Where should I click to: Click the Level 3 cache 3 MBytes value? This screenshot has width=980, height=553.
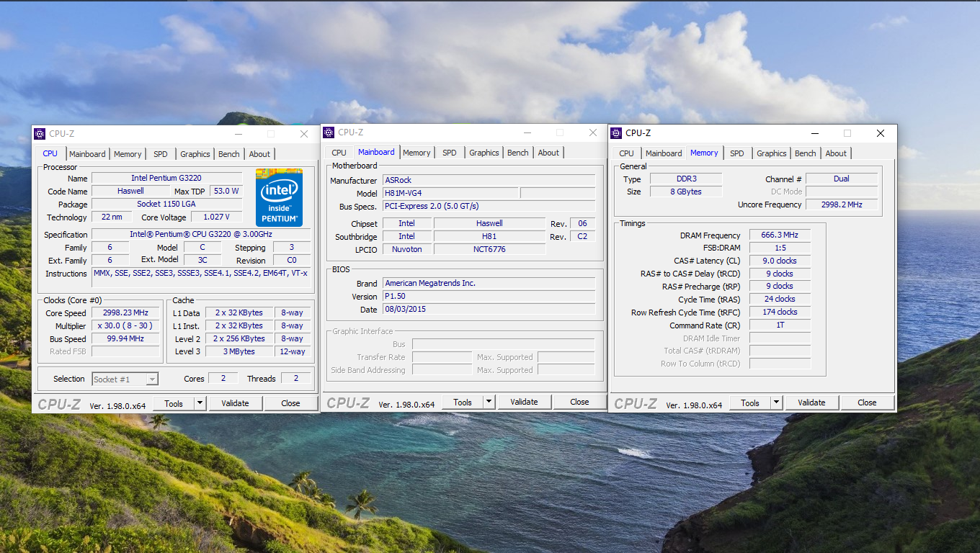[239, 351]
